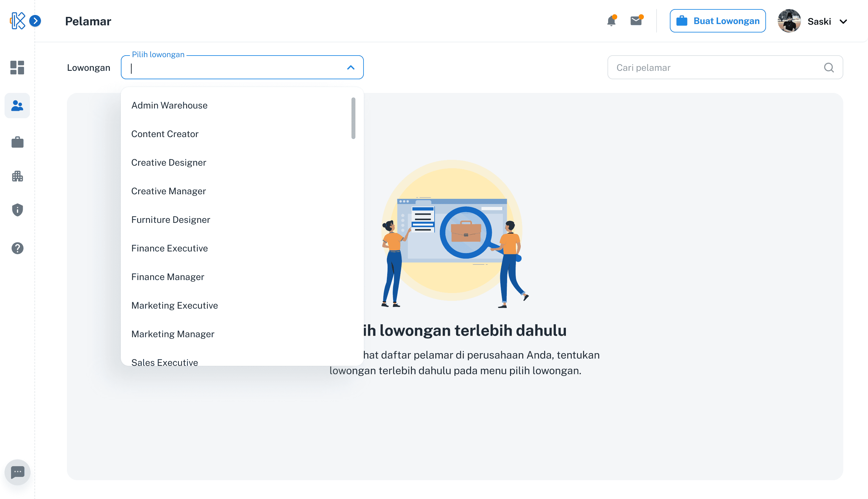The width and height of the screenshot is (868, 499).
Task: Open the messages envelope icon
Action: (x=636, y=21)
